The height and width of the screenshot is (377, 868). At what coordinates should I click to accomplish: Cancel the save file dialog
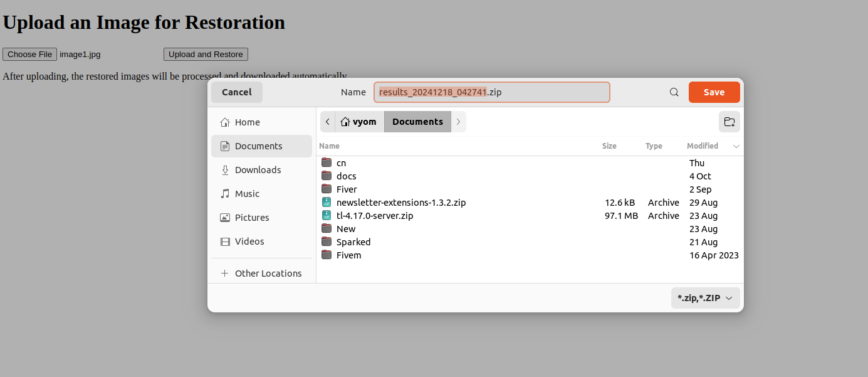point(237,92)
